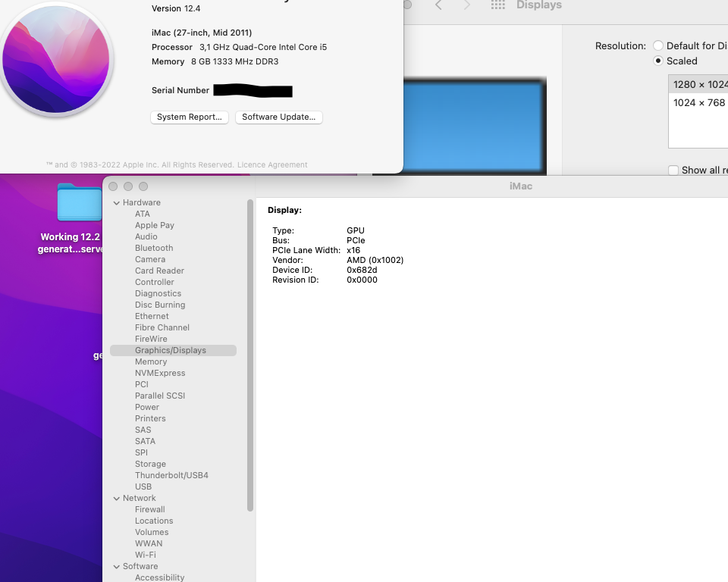Image resolution: width=728 pixels, height=582 pixels.
Task: Select PCI in the Hardware list
Action: 142,384
